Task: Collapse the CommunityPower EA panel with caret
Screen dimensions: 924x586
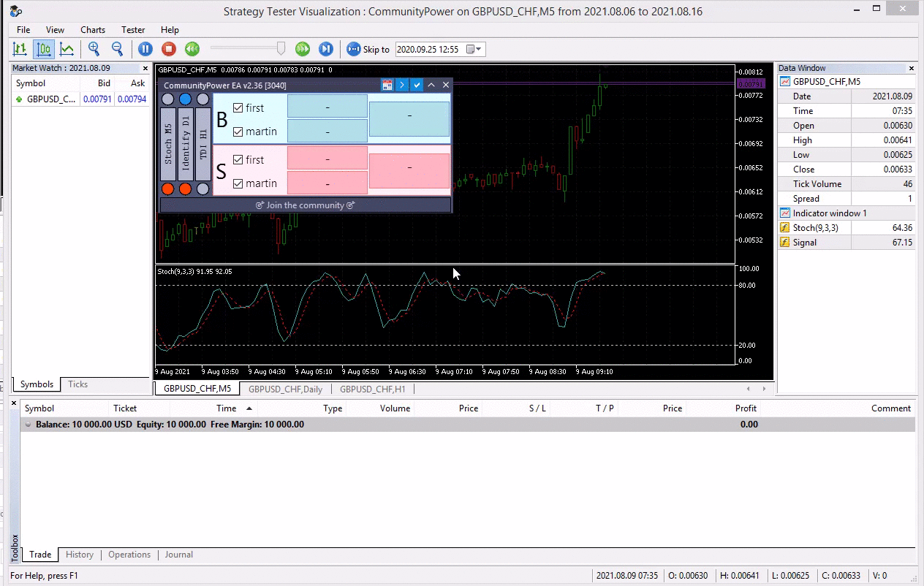Action: click(431, 85)
